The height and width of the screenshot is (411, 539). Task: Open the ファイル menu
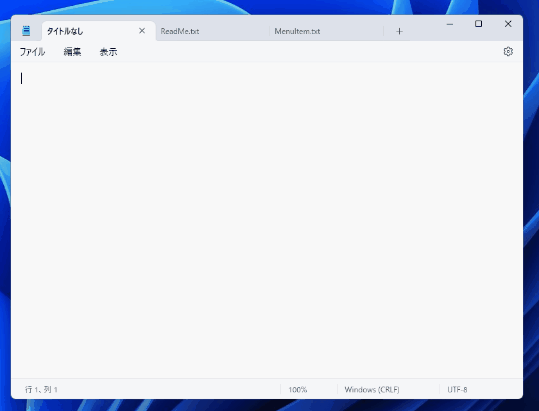point(32,52)
